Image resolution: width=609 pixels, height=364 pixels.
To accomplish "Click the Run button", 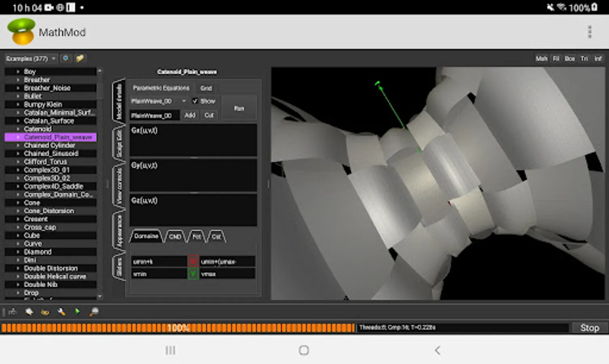I will [x=239, y=108].
